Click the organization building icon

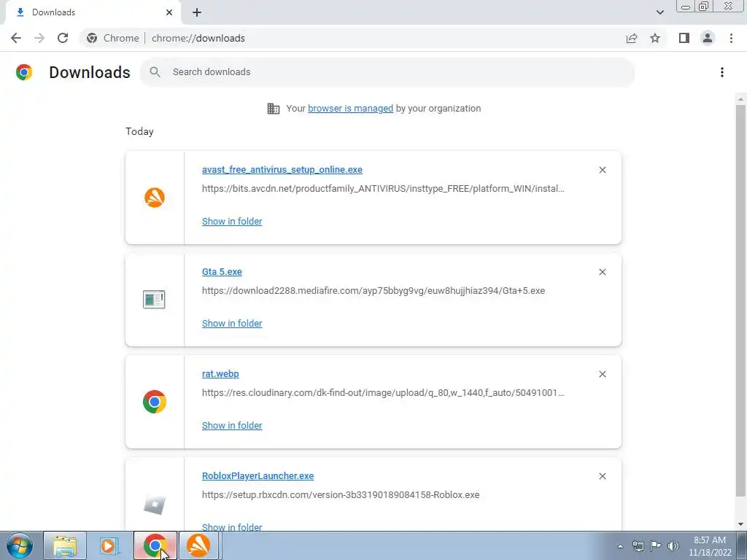pyautogui.click(x=274, y=109)
